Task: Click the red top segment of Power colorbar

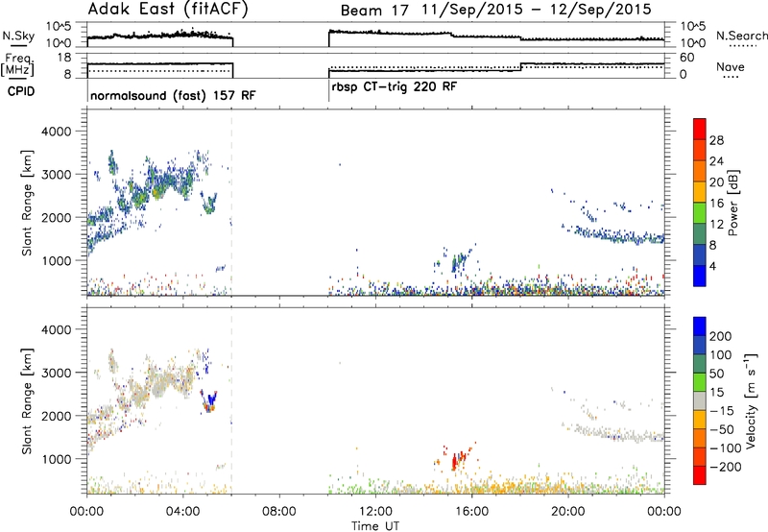Action: (700, 130)
